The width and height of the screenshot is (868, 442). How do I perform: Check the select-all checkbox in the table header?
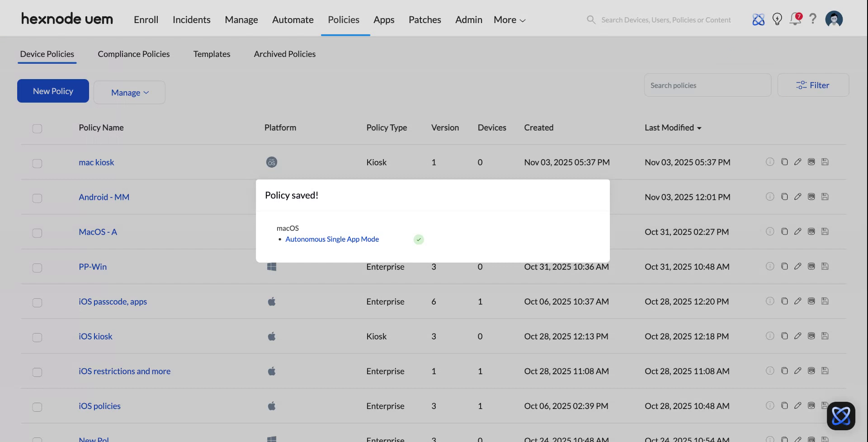[37, 129]
